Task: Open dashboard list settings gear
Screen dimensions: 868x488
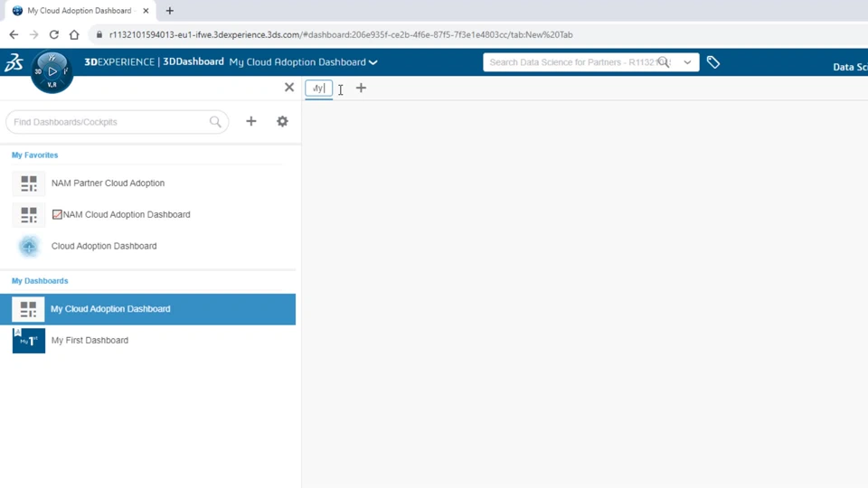Action: (282, 121)
